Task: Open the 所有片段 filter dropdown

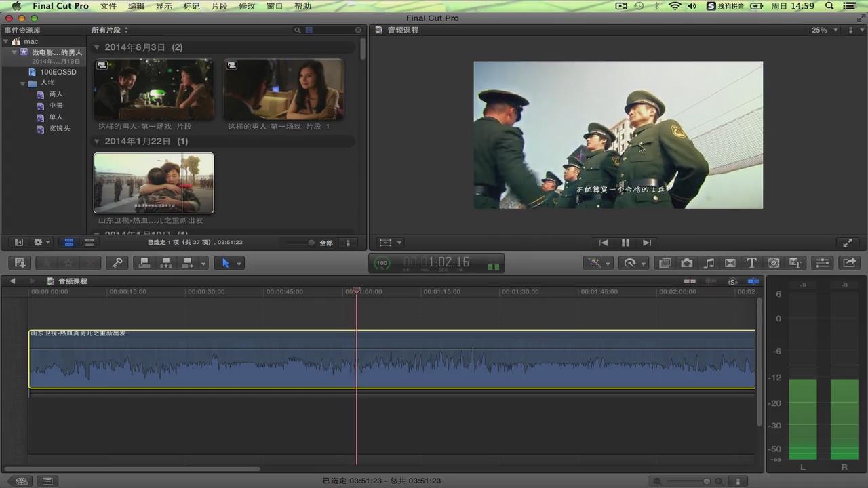Action: [110, 30]
